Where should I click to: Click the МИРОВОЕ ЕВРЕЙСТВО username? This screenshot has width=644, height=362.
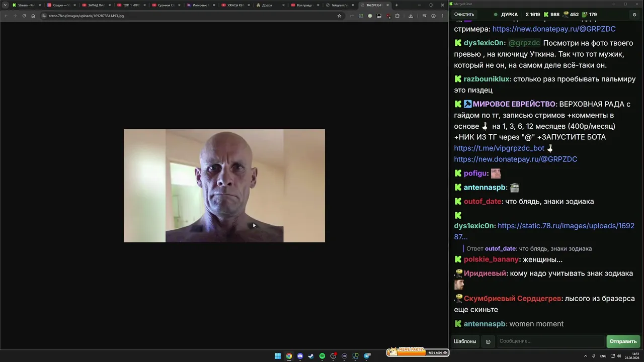pyautogui.click(x=515, y=104)
